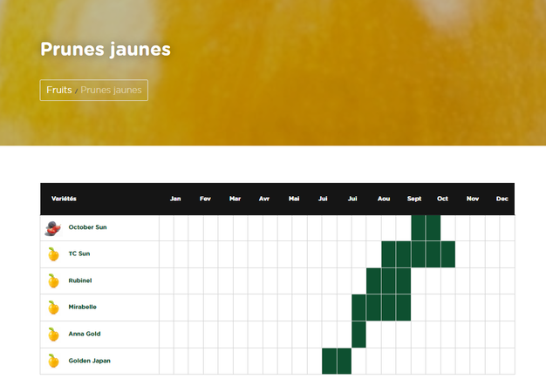546x392 pixels.
Task: Select the Rubinel variety label
Action: point(80,280)
